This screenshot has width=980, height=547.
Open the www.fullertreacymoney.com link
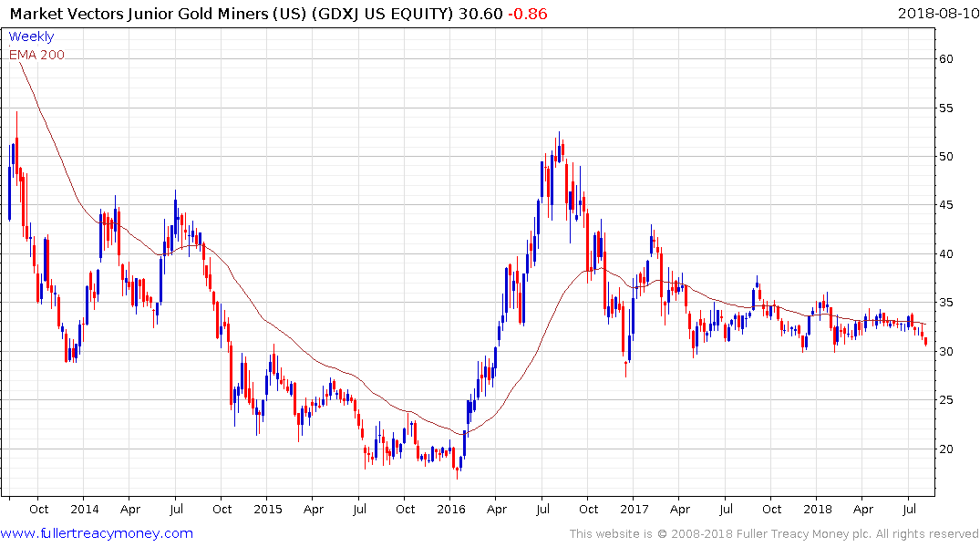[x=97, y=533]
